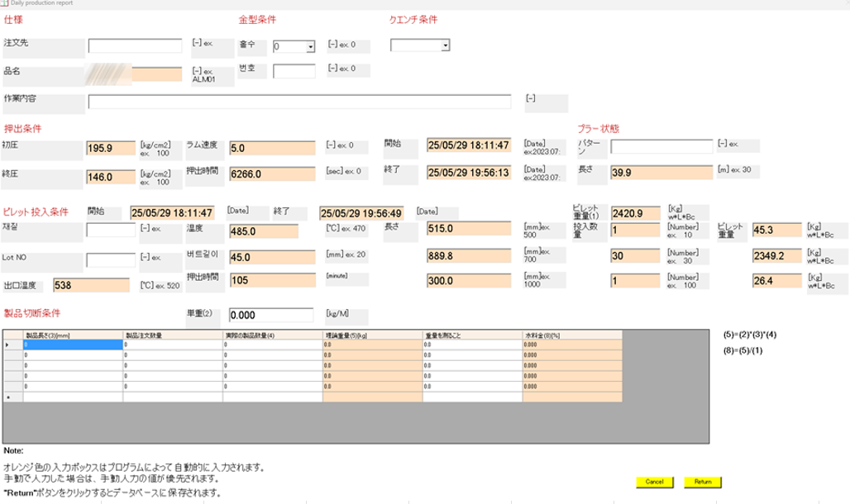This screenshot has width=850, height=504.
Task: Expand the クエンチ条件 combo box
Action: [445, 45]
